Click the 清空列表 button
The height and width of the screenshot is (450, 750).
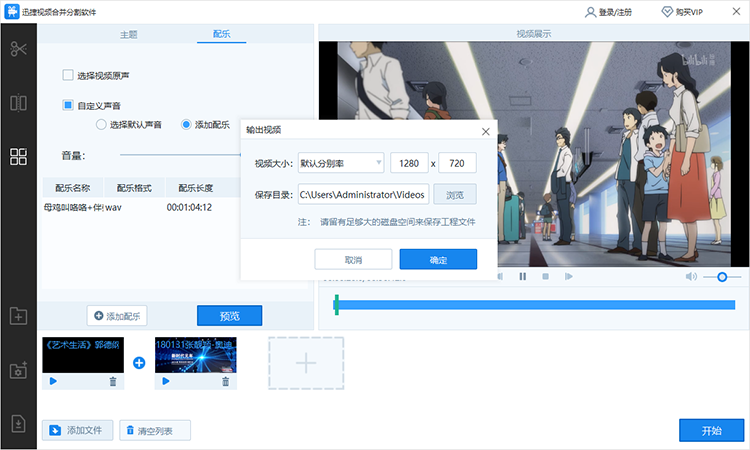click(x=155, y=430)
